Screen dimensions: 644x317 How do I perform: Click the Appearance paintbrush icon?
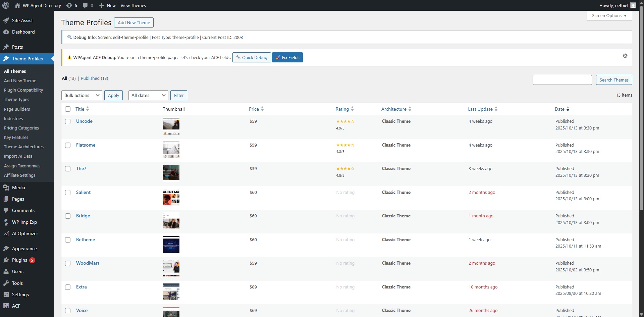[x=6, y=249]
